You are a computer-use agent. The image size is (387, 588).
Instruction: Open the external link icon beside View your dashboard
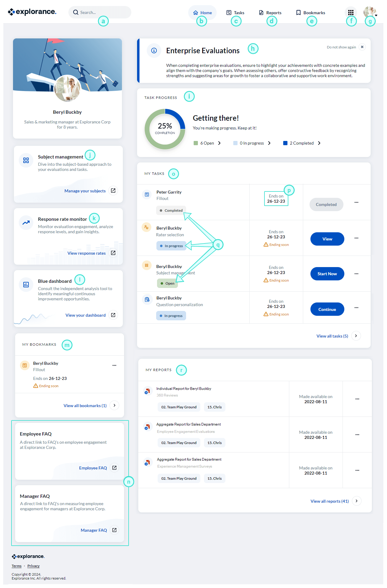click(x=113, y=315)
